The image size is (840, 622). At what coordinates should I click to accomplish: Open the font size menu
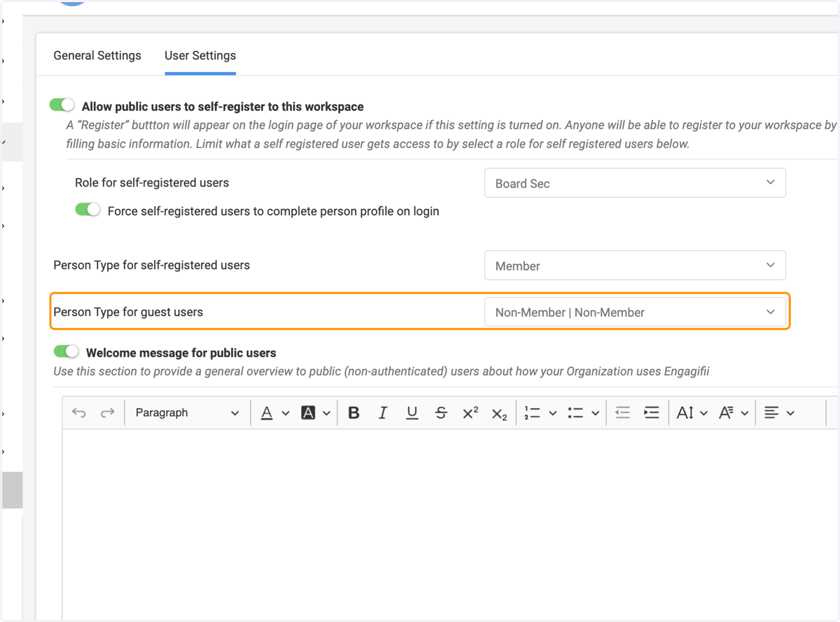[x=692, y=413]
